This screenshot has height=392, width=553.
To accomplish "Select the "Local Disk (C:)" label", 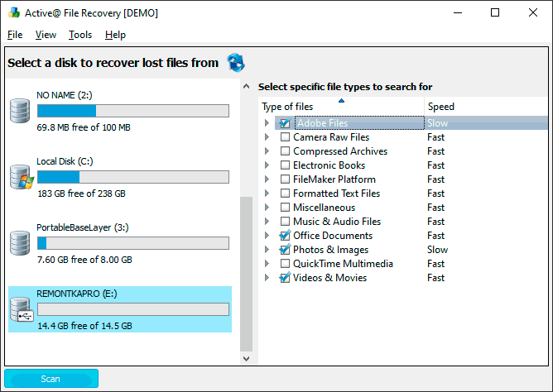I will tap(65, 161).
